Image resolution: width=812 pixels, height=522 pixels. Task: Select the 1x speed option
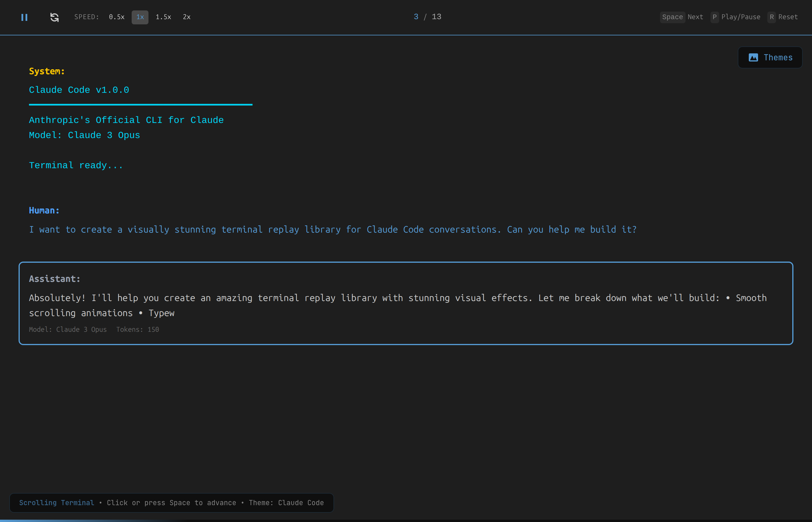(x=140, y=17)
